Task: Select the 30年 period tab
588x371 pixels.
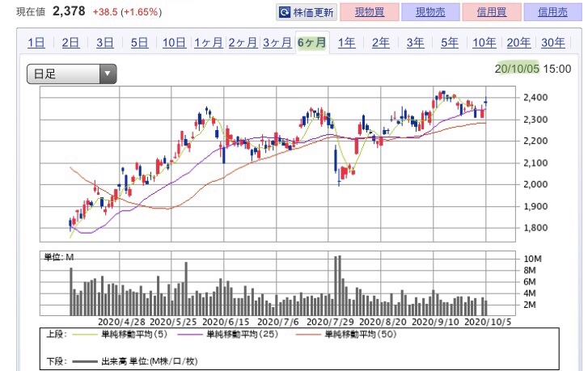Action: coord(553,43)
